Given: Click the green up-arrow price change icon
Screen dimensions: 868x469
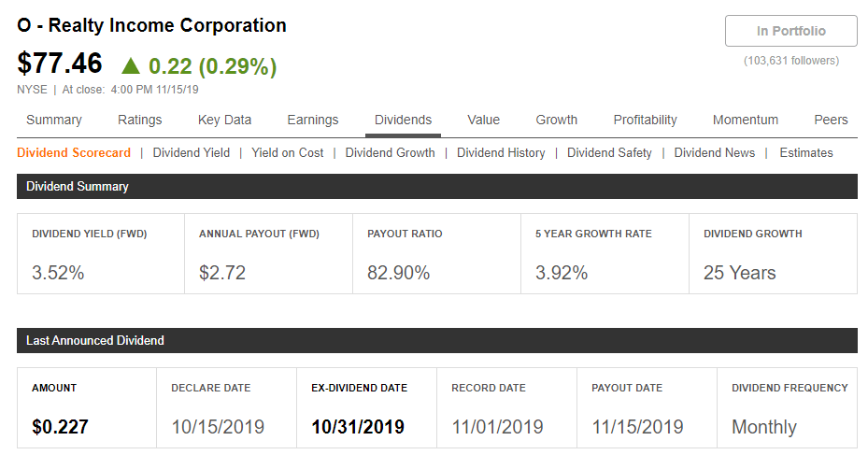Looking at the screenshot, I should 130,66.
